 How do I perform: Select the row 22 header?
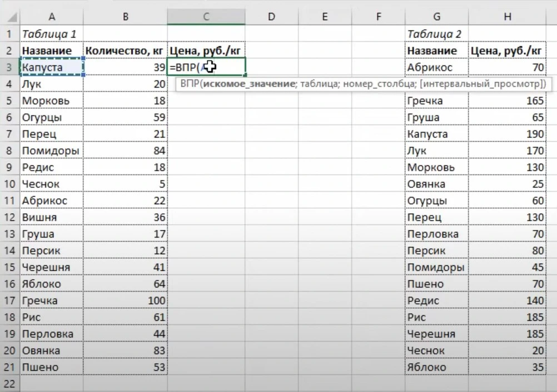tap(9, 384)
